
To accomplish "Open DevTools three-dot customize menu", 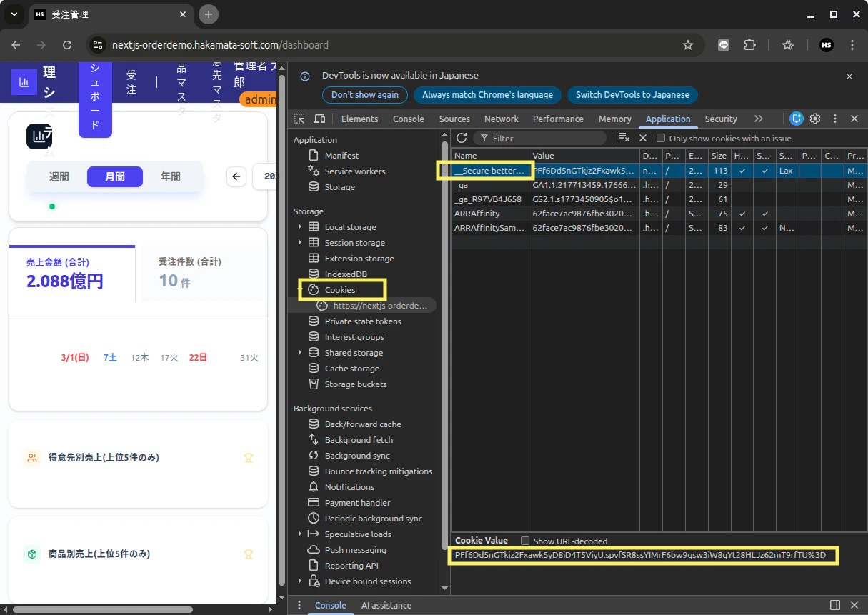I will click(x=834, y=119).
